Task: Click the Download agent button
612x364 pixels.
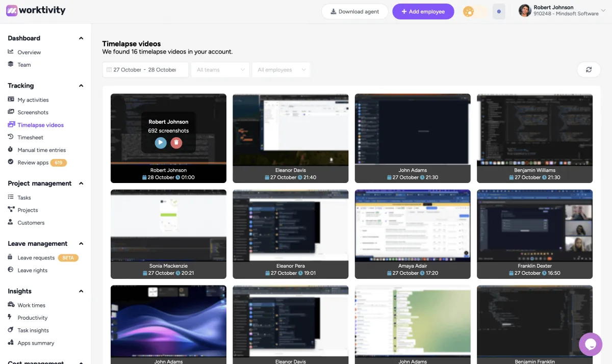Action: (355, 12)
